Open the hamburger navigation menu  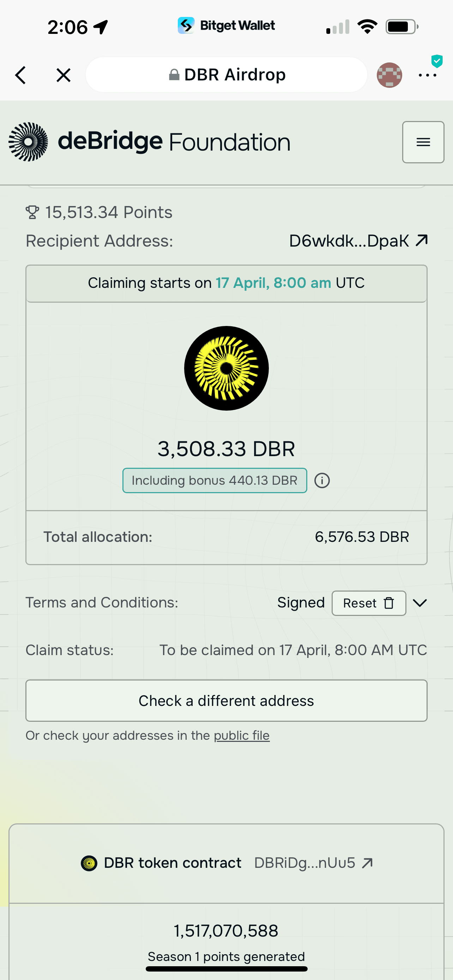pos(423,142)
